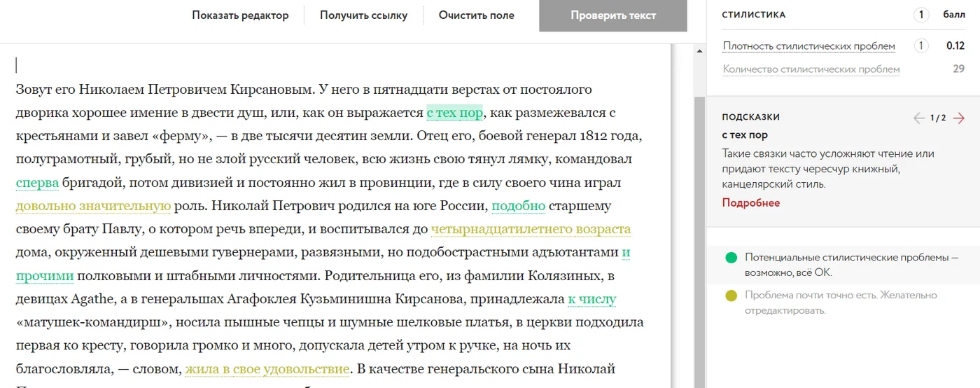The image size is (980, 388).
Task: Go to the next hint arrow
Action: tap(959, 118)
